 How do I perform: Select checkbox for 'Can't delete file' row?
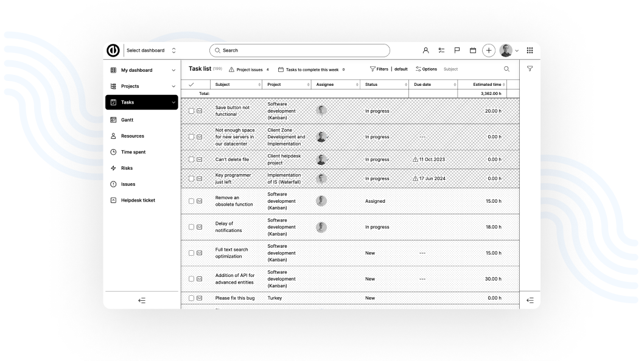(191, 159)
